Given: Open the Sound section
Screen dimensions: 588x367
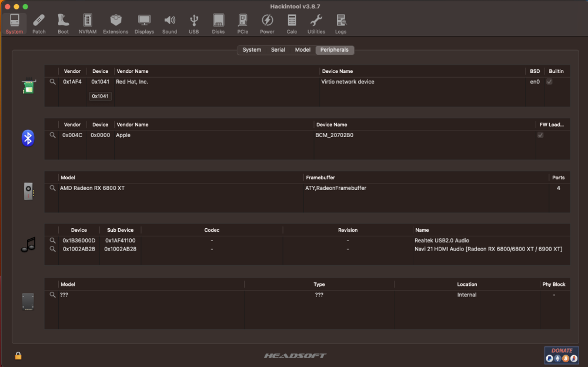Looking at the screenshot, I should 169,24.
